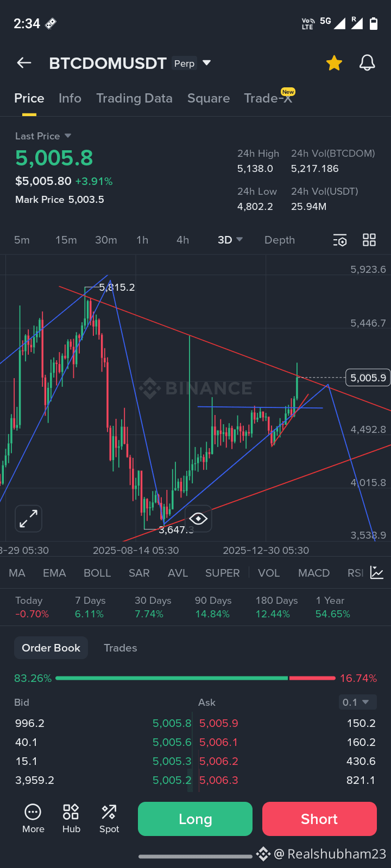This screenshot has height=868, width=391.
Task: Select the 5m timeframe
Action: 22,240
